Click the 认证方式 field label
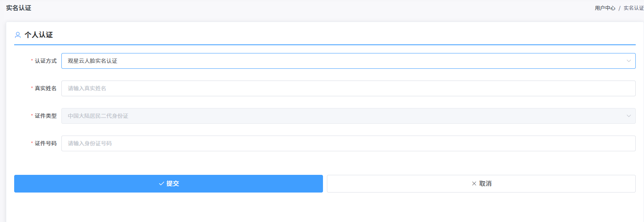This screenshot has height=222, width=644. [x=46, y=61]
